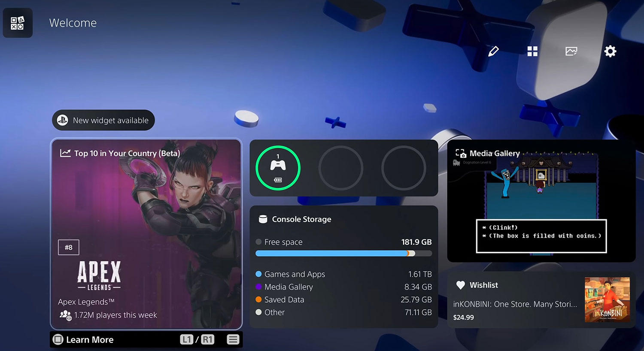Click the Media Gallery widget header icon
This screenshot has height=351, width=644.
click(461, 153)
